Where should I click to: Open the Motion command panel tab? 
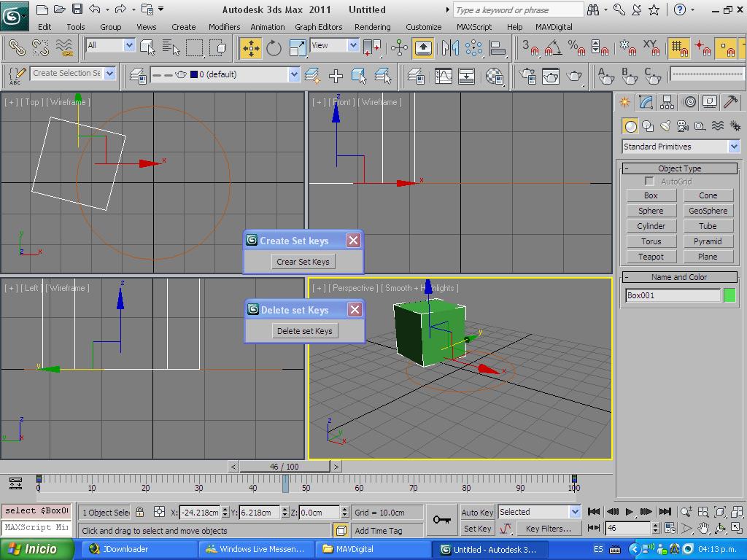(x=689, y=102)
